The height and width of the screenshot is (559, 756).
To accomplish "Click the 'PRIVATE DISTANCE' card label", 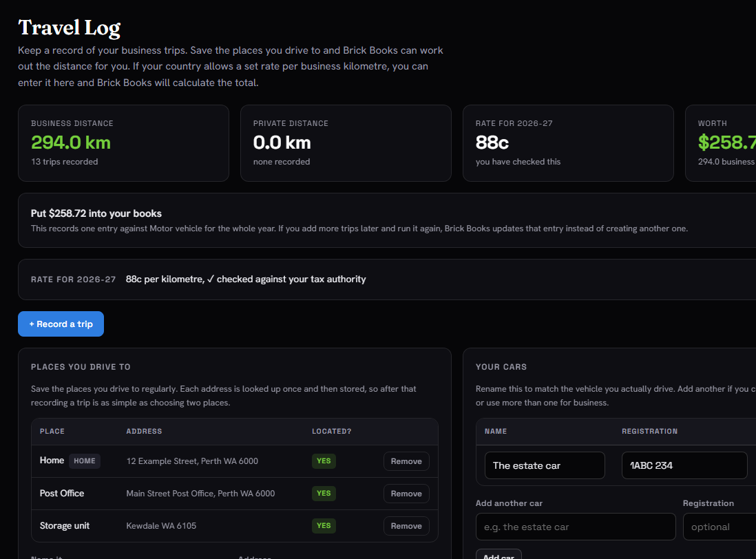I will click(291, 123).
